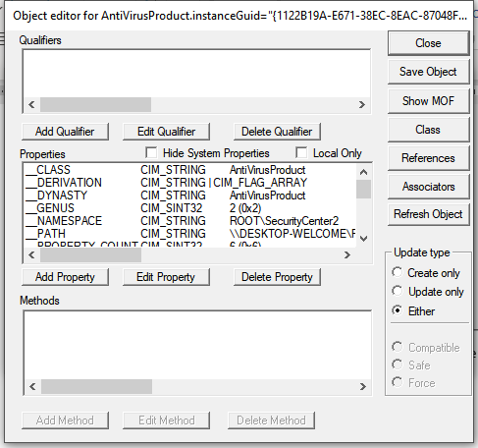Click the Qualifiers list right scroll arrow
The width and height of the screenshot is (478, 448).
(361, 104)
